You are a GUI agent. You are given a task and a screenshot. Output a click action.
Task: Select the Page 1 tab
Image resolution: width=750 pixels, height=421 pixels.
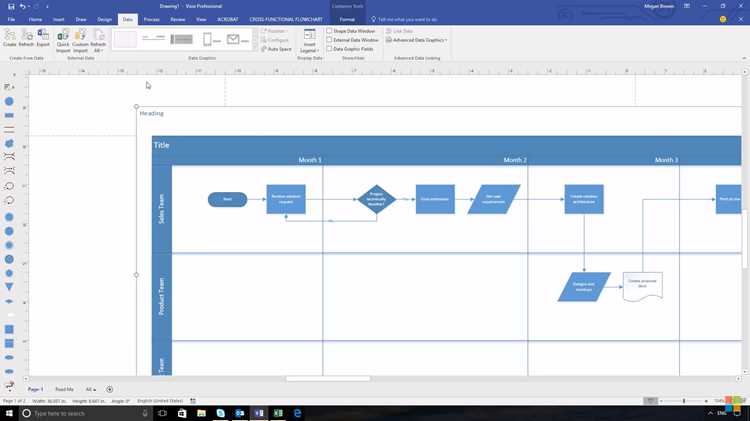tap(35, 389)
